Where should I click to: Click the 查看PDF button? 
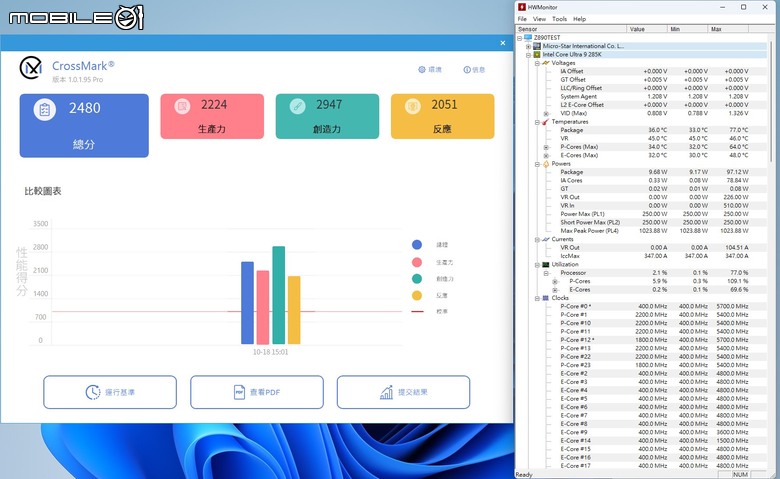[x=257, y=392]
